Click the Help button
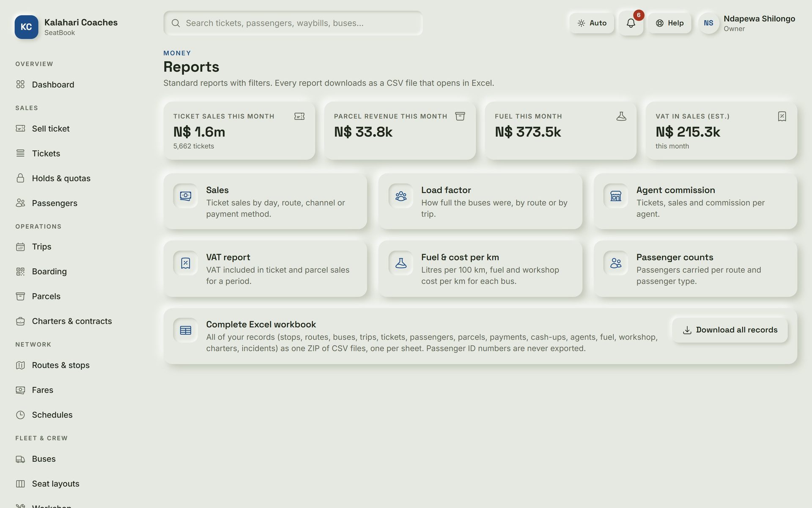 point(669,23)
